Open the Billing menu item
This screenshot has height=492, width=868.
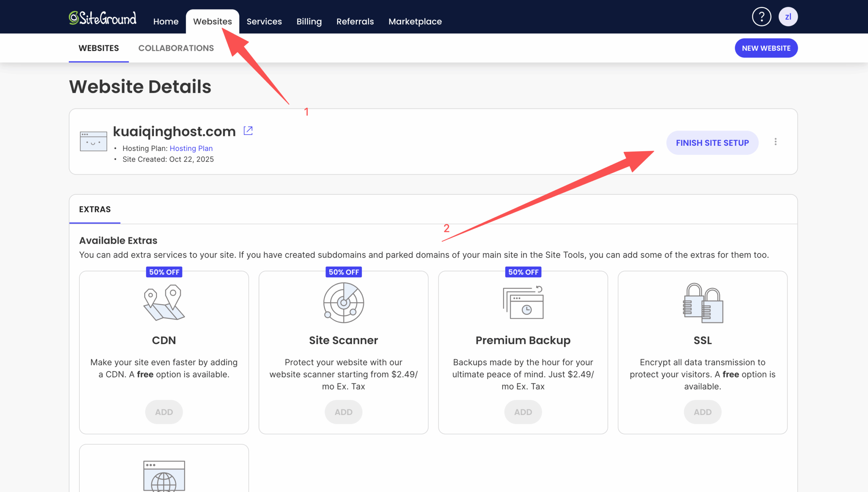click(x=309, y=21)
